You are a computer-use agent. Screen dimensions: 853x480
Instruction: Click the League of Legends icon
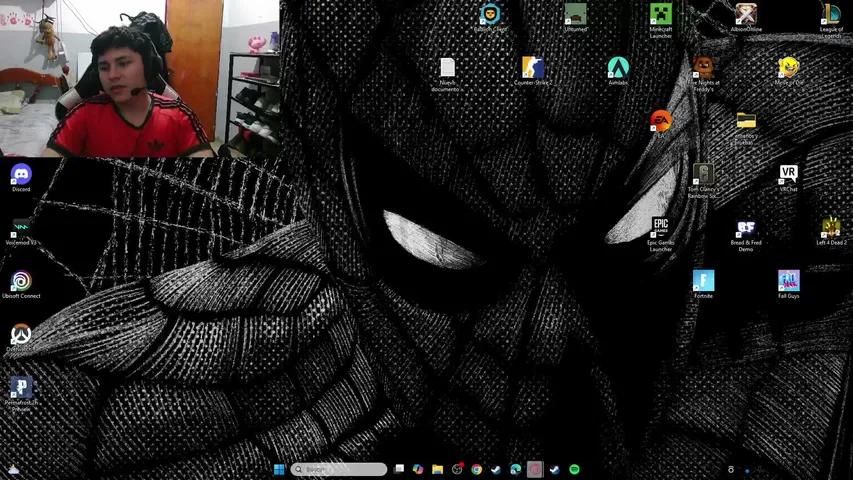831,14
